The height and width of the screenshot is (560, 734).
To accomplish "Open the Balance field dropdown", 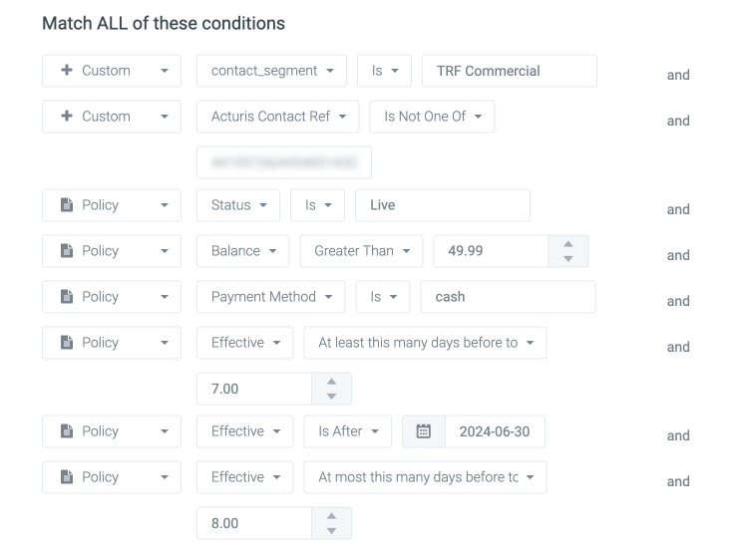I will 242,251.
